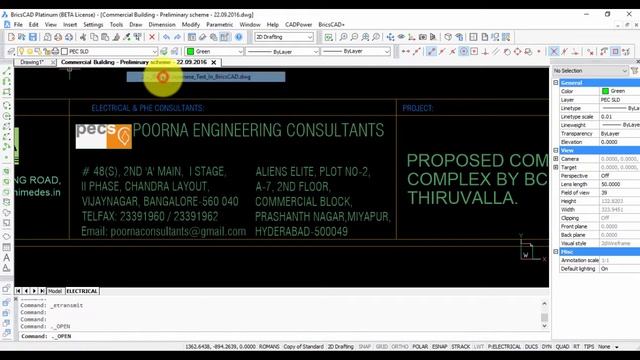The image size is (640, 360).
Task: Pick the quadrant snap diamond icon
Action: (518, 51)
